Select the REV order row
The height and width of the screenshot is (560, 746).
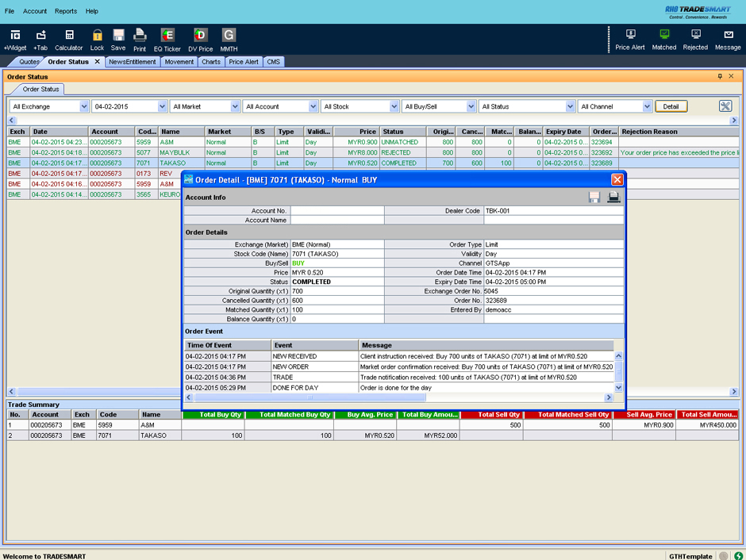94,174
